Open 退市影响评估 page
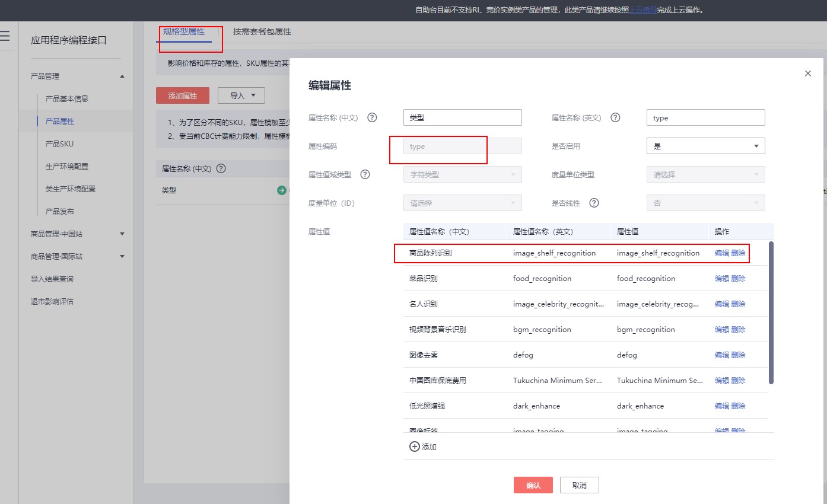827x504 pixels. (x=52, y=301)
